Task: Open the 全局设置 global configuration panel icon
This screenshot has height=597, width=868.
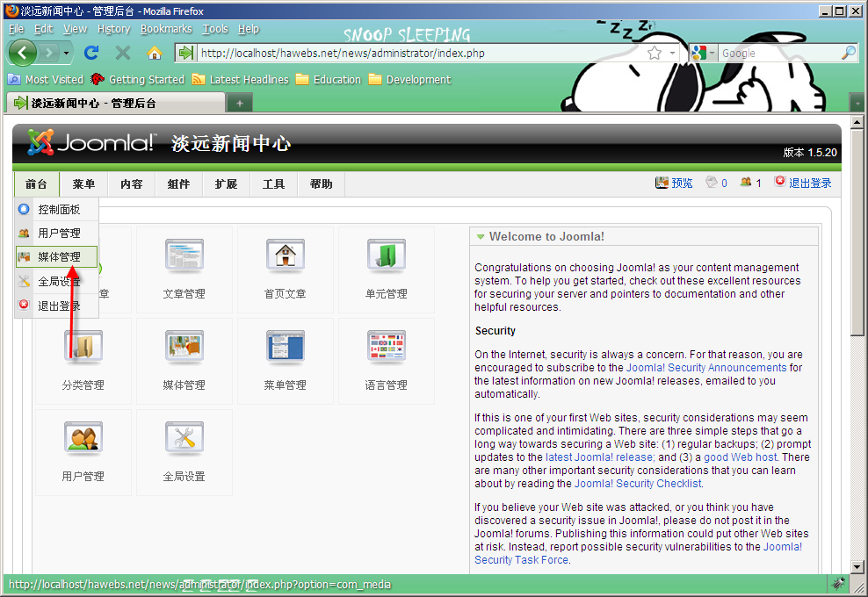Action: (x=184, y=449)
